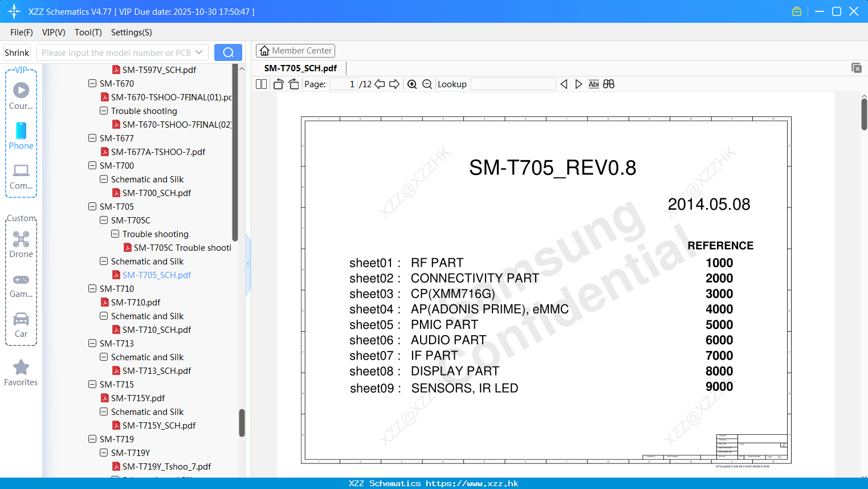
Task: Collapse the SM-T677 tree node
Action: pos(92,138)
